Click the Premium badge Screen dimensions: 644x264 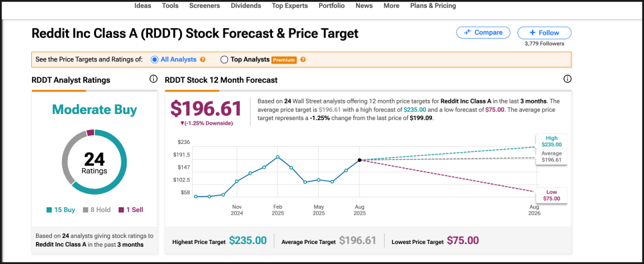click(x=284, y=60)
